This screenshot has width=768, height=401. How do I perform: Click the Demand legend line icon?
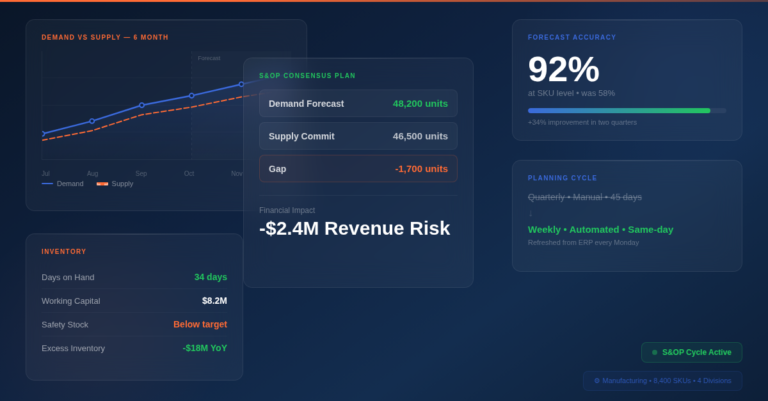click(47, 184)
